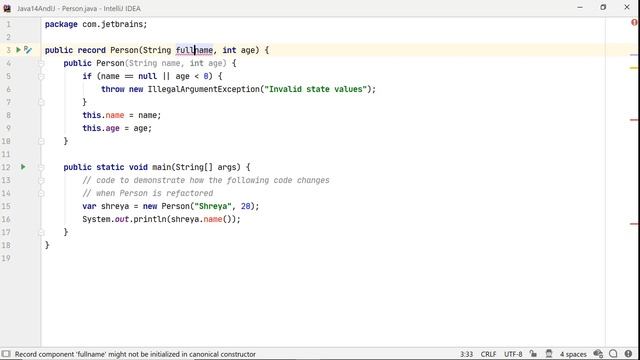Click the 3:33 caret position indicator

point(466,354)
